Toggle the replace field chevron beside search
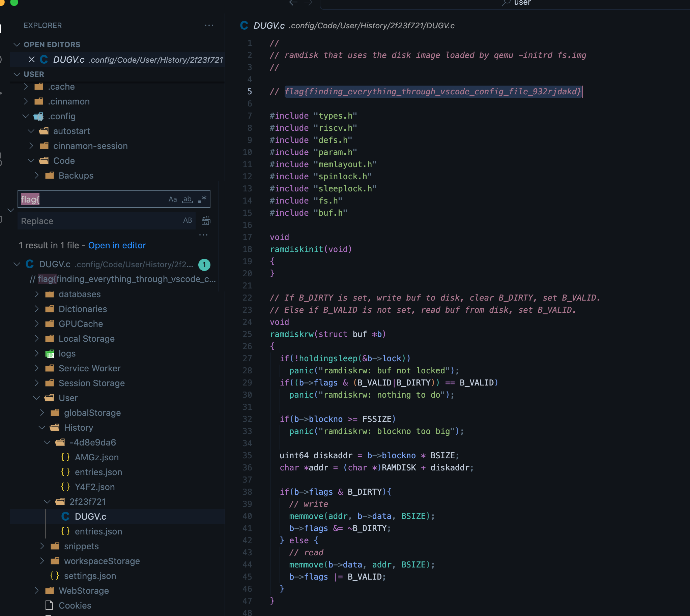This screenshot has height=616, width=690. 11,210
